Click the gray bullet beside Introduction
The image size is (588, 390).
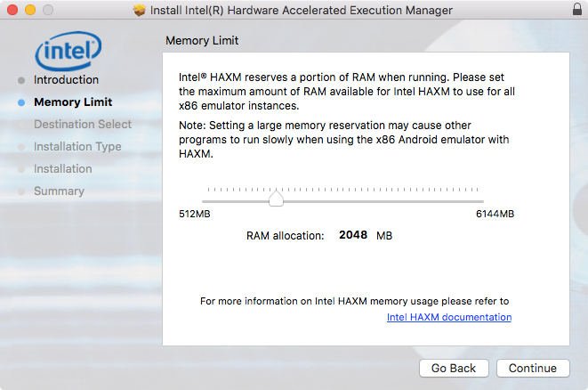click(21, 80)
